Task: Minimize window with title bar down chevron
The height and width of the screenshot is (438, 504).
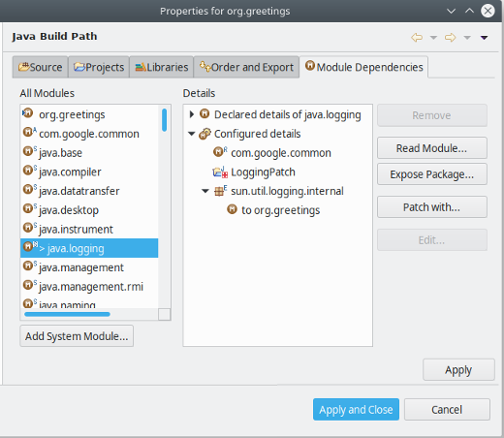Action: point(451,11)
